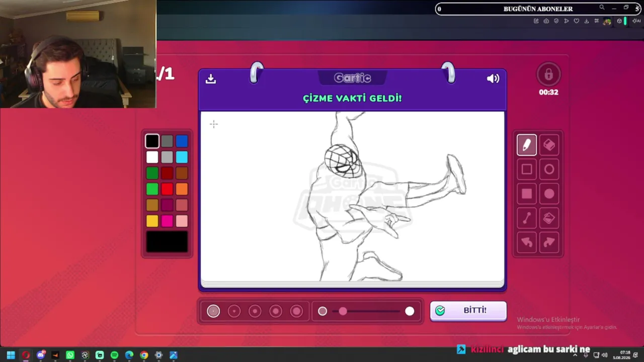This screenshot has height=362, width=644.
Task: Select the smallest brush size
Action: tap(213, 311)
